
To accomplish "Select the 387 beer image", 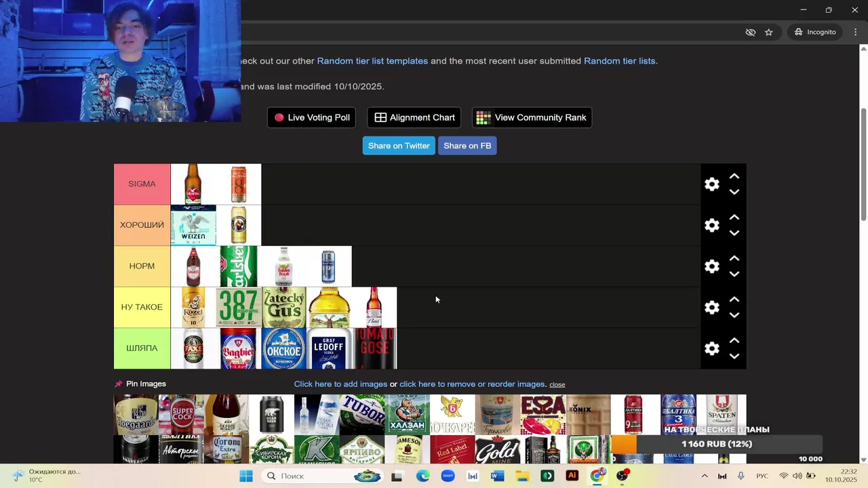I will pyautogui.click(x=239, y=308).
